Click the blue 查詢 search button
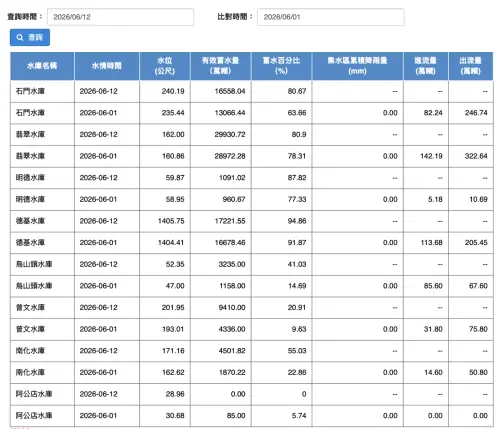500x429 pixels. 30,37
